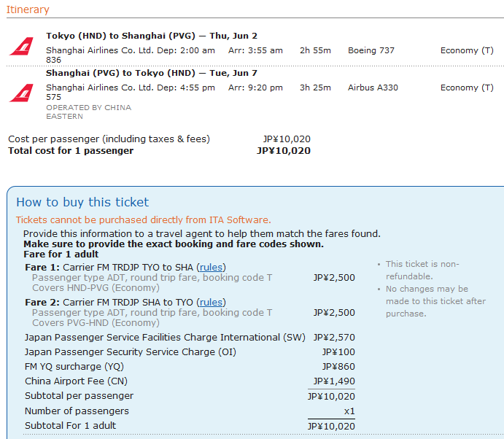Screen dimensions: 504x439
Task: Click the Itinerary section heading
Action: pos(28,9)
